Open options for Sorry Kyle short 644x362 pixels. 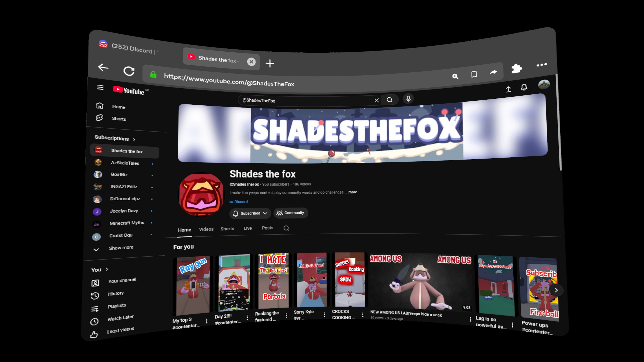325,315
